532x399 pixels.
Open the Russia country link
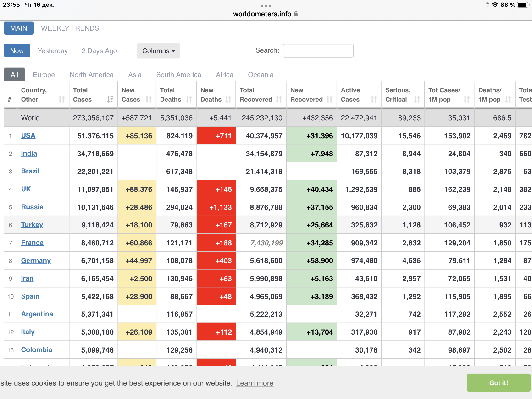(x=32, y=207)
